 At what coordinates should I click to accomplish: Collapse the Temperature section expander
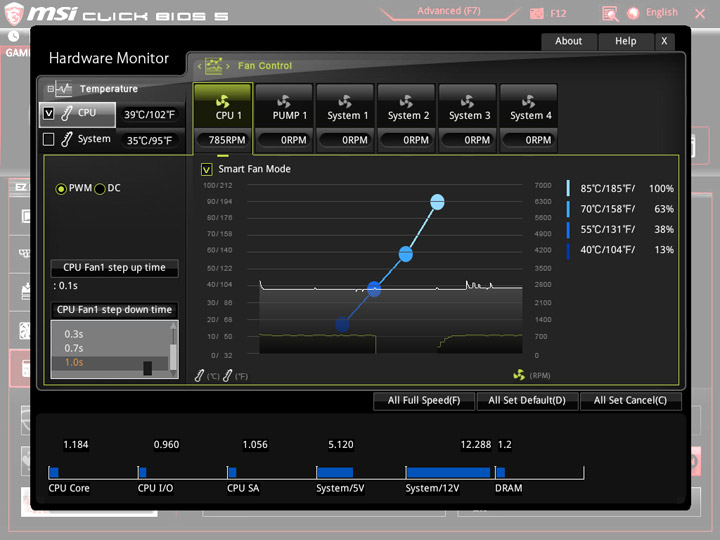coord(51,89)
